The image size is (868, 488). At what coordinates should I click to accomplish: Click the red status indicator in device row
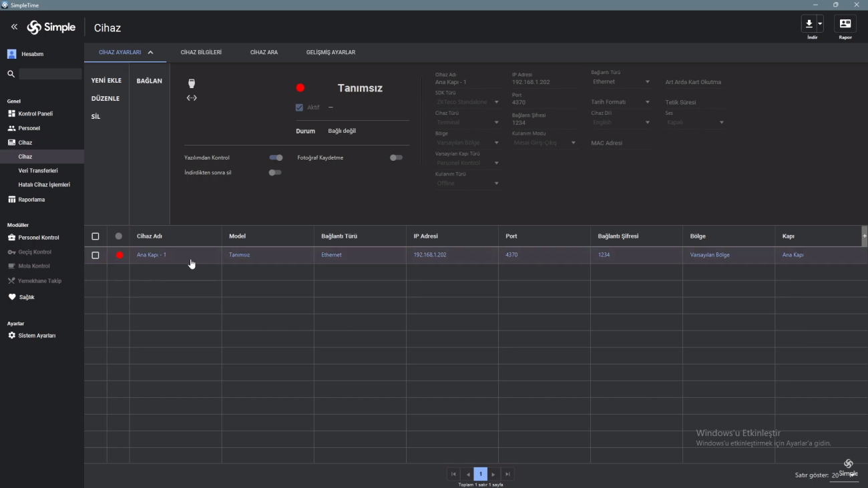(120, 255)
